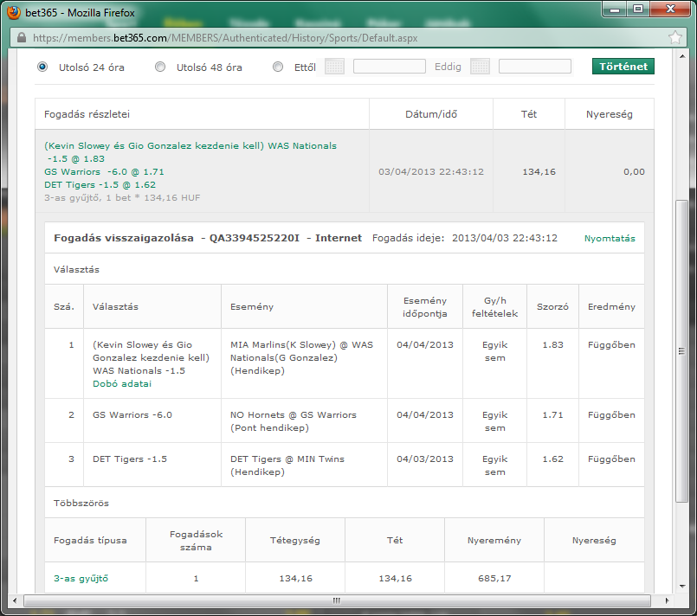
Task: Click the Eredmény column header
Action: (611, 307)
